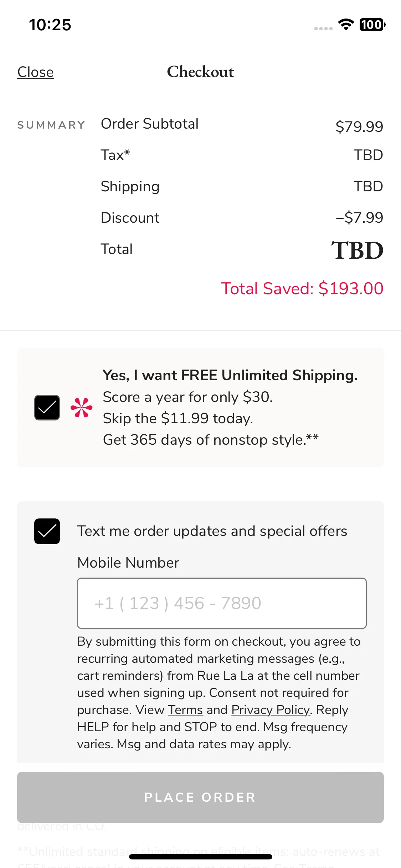Open the Terms link
The image size is (401, 868).
coord(185,710)
